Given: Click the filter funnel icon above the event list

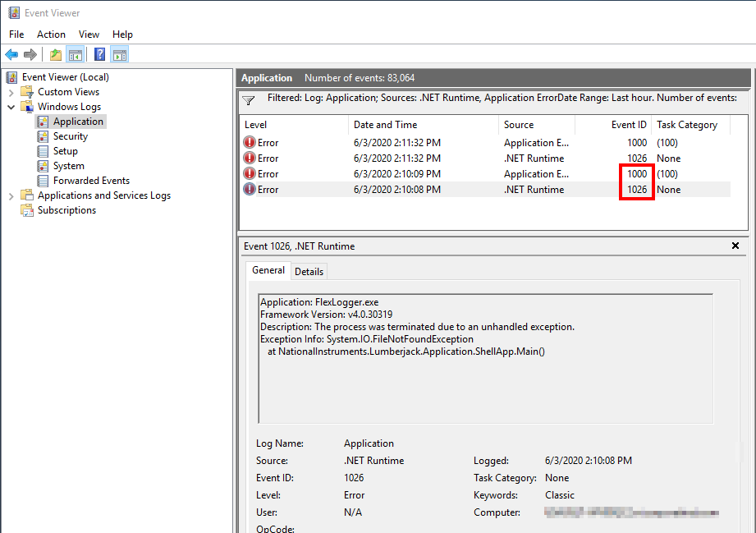Looking at the screenshot, I should (249, 100).
